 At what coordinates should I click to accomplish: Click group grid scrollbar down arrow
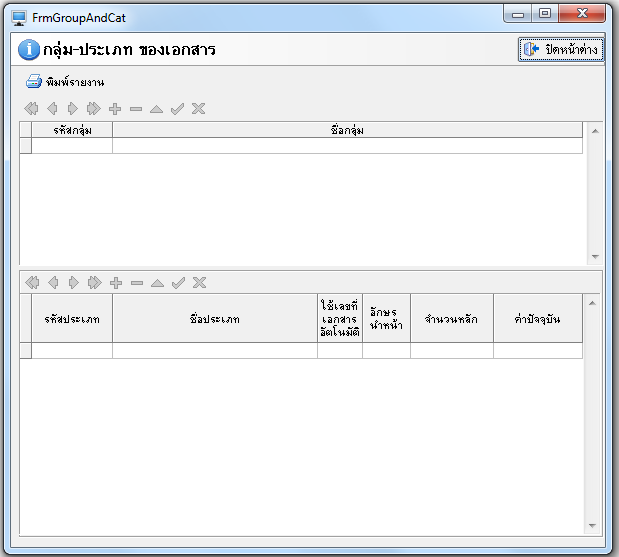[595, 257]
